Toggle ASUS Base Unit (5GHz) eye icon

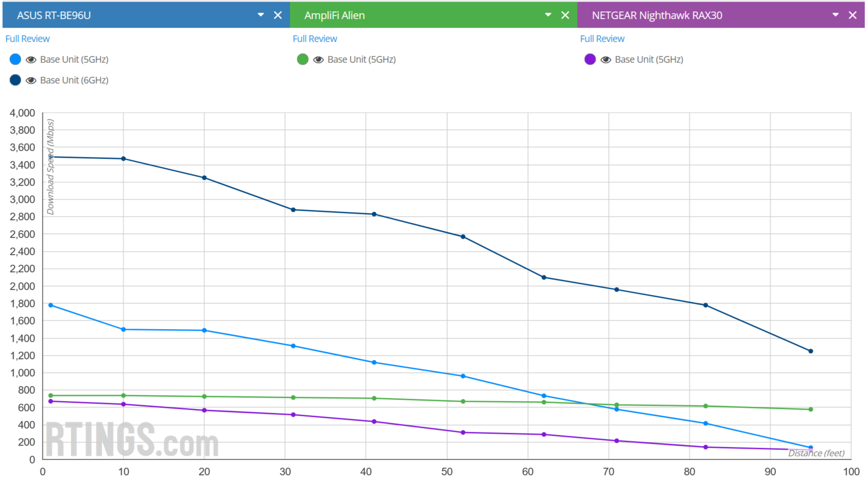click(31, 60)
